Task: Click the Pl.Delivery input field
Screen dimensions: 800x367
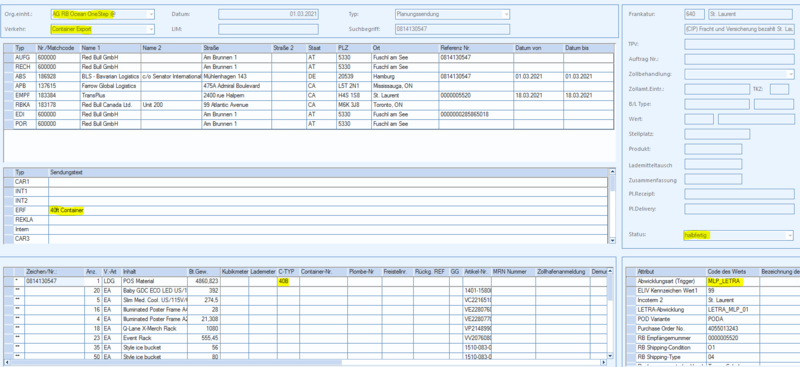Action: coord(739,209)
